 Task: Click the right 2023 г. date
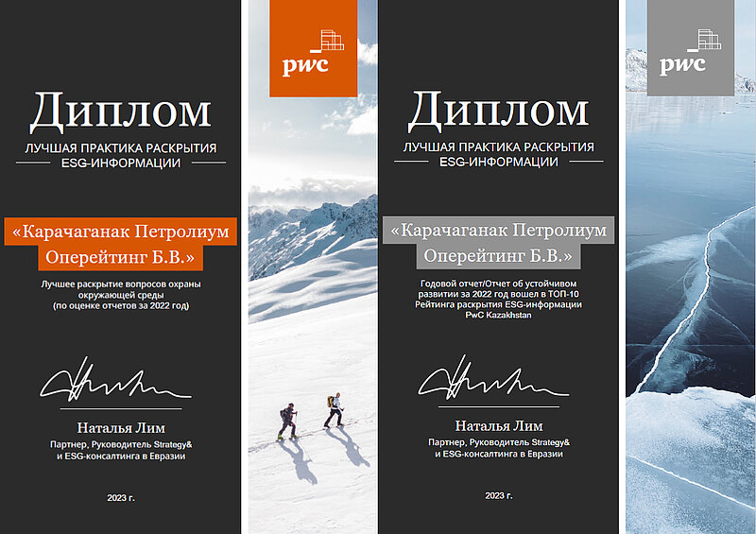coord(499,496)
